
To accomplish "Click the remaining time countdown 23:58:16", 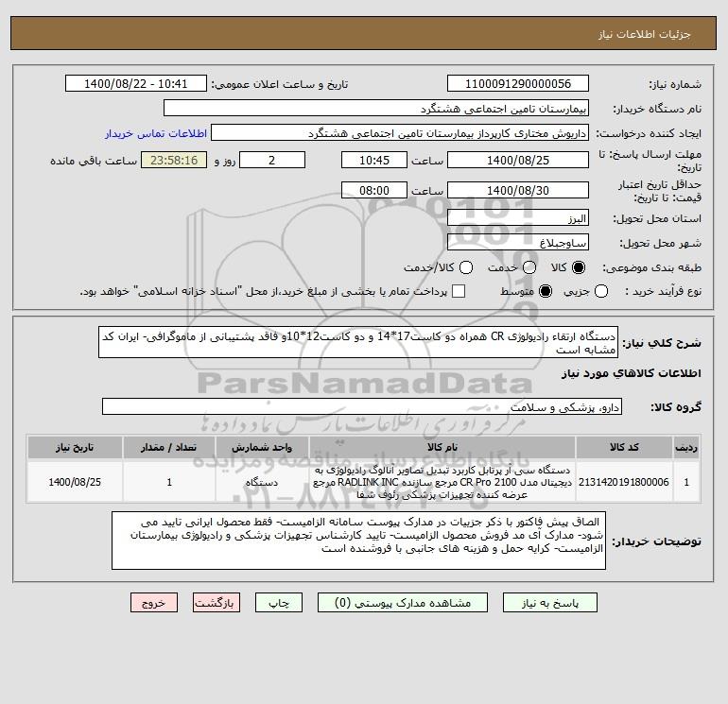I will click(x=174, y=160).
